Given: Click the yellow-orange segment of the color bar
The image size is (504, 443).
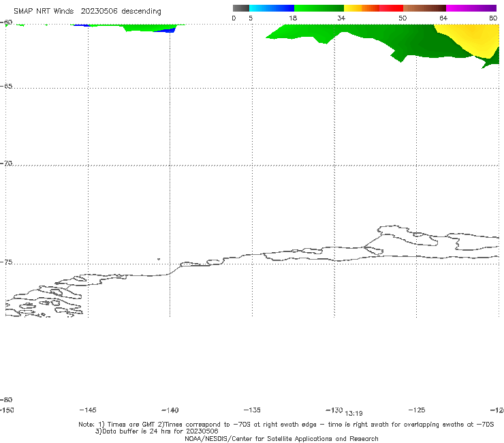Looking at the screenshot, I should pos(362,8).
